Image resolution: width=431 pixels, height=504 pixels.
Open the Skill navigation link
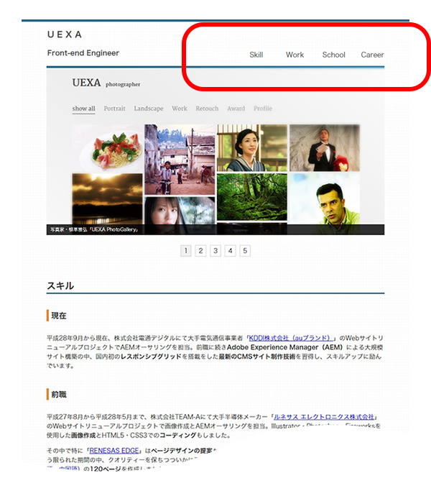pyautogui.click(x=256, y=55)
